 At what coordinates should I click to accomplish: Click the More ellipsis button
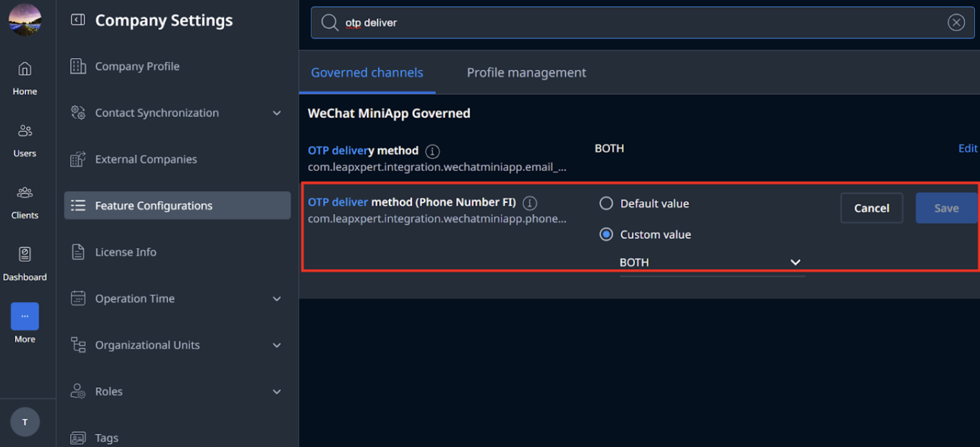25,316
